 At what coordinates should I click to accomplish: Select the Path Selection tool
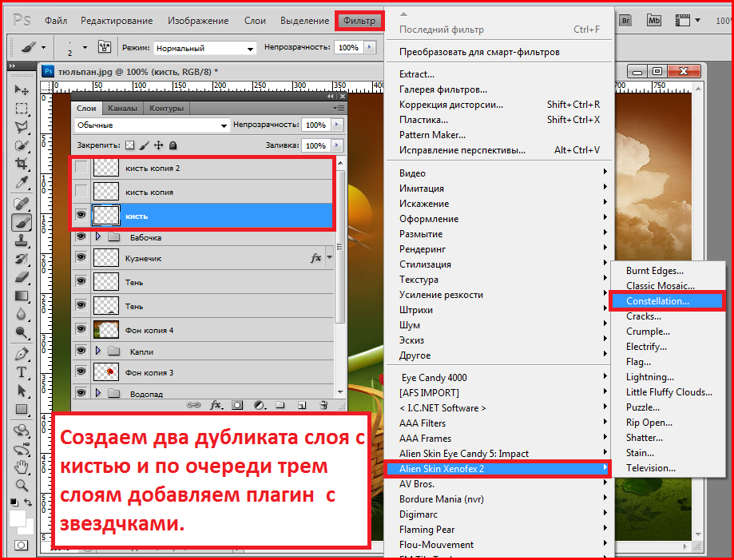21,391
